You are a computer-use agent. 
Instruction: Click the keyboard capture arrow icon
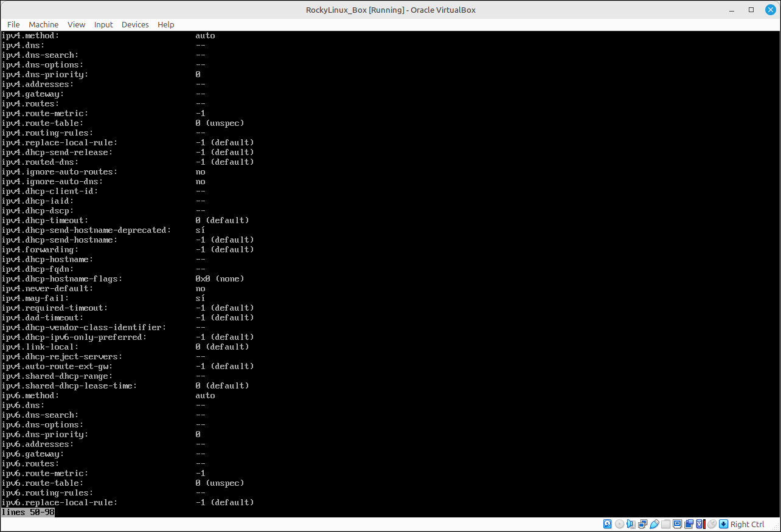[723, 524]
